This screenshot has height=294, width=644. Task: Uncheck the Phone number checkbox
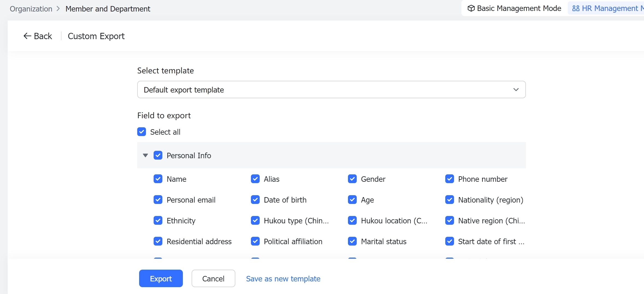(x=450, y=179)
